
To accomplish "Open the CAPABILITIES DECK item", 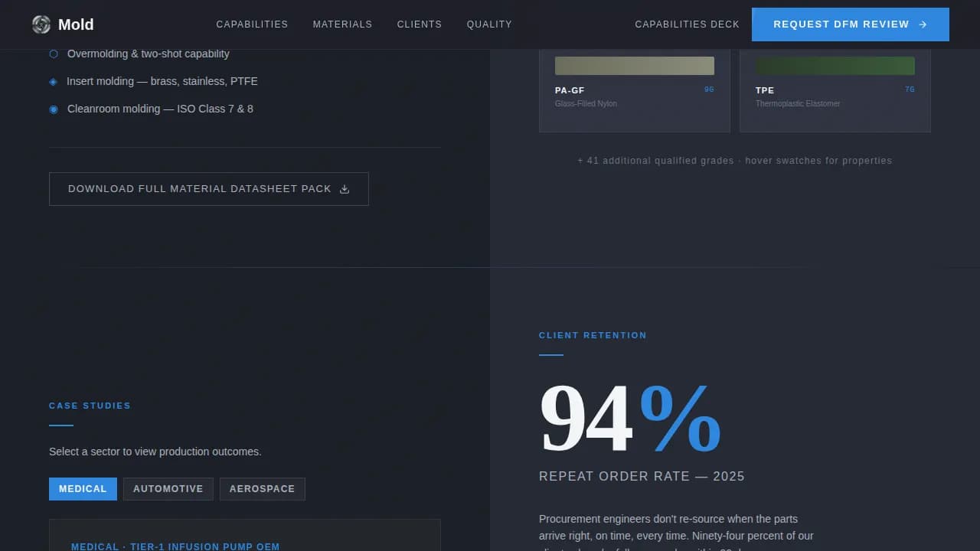I will pos(687,24).
